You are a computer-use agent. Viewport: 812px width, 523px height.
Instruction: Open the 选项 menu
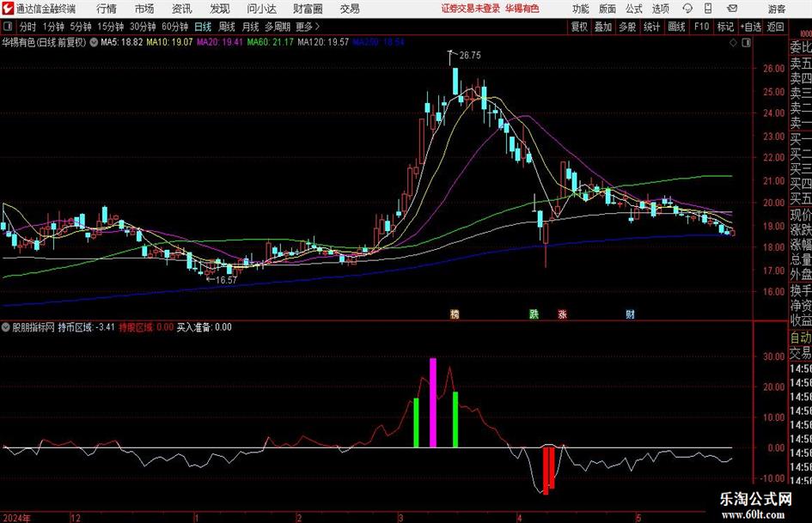(x=660, y=9)
